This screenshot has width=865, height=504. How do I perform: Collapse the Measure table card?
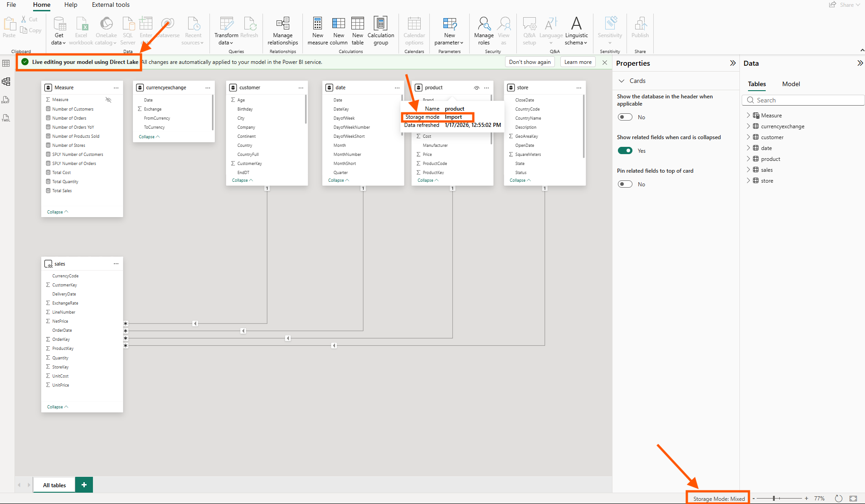(58, 212)
